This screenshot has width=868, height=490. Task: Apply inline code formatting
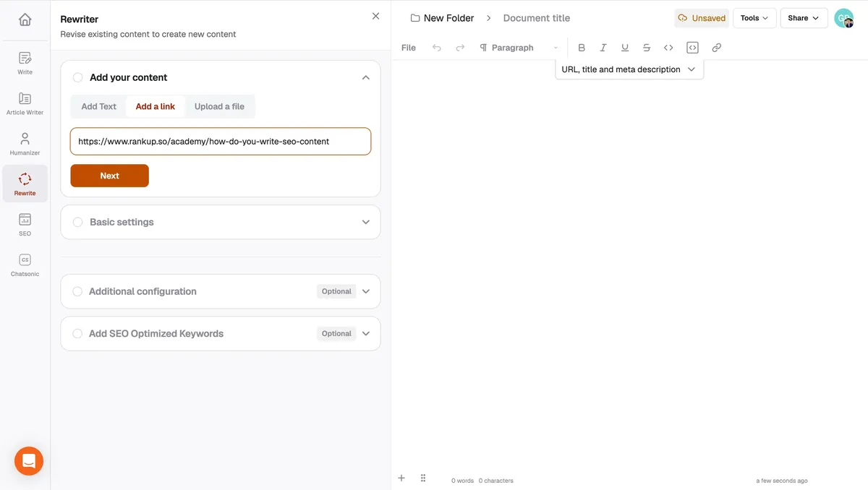[x=668, y=48]
